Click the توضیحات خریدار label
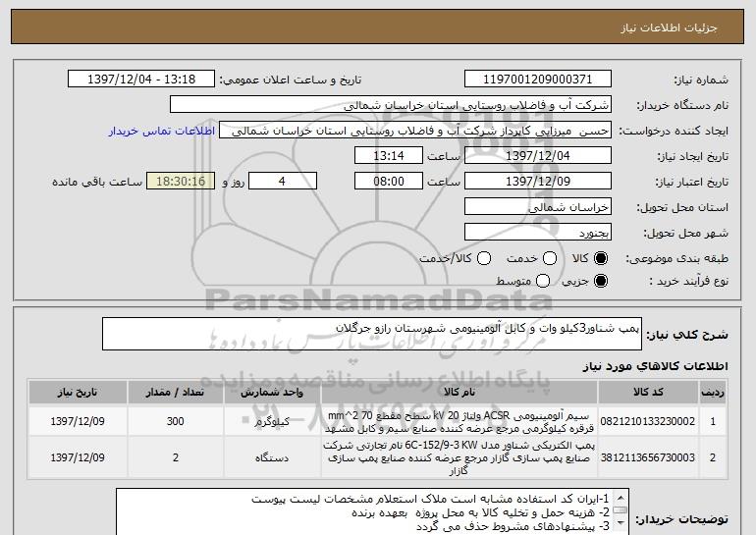Screen dimensions: 756x535 (x=681, y=519)
